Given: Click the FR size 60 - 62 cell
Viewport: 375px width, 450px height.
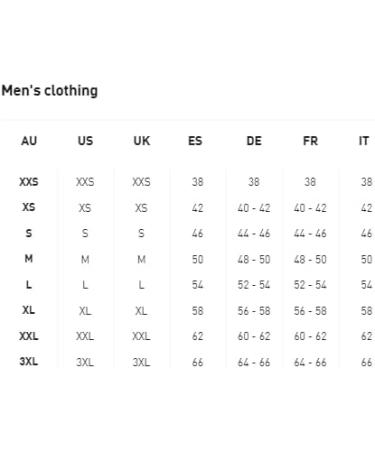Looking at the screenshot, I should click(310, 336).
